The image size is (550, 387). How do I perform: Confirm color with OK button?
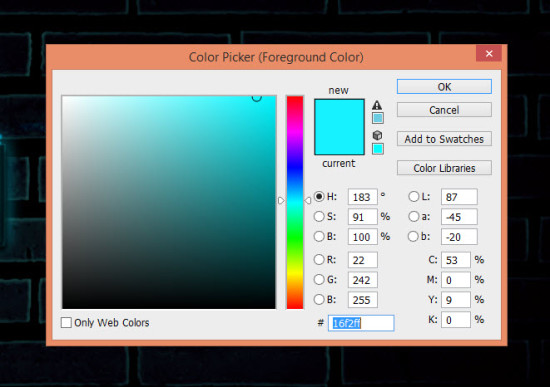pos(444,87)
